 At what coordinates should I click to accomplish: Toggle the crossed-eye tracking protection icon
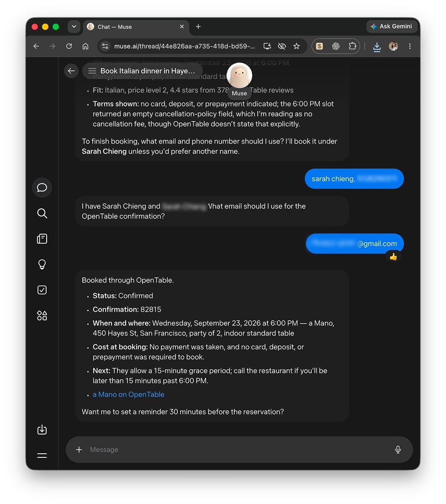click(281, 46)
